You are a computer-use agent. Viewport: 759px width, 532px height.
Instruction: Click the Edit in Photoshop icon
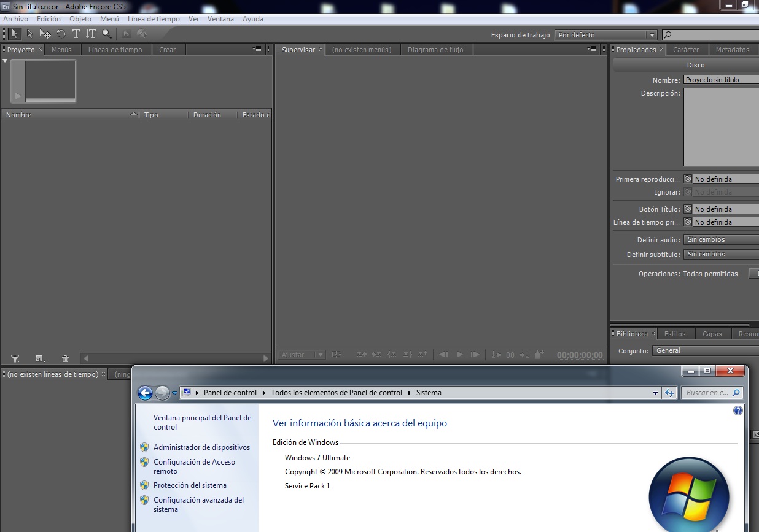[126, 34]
